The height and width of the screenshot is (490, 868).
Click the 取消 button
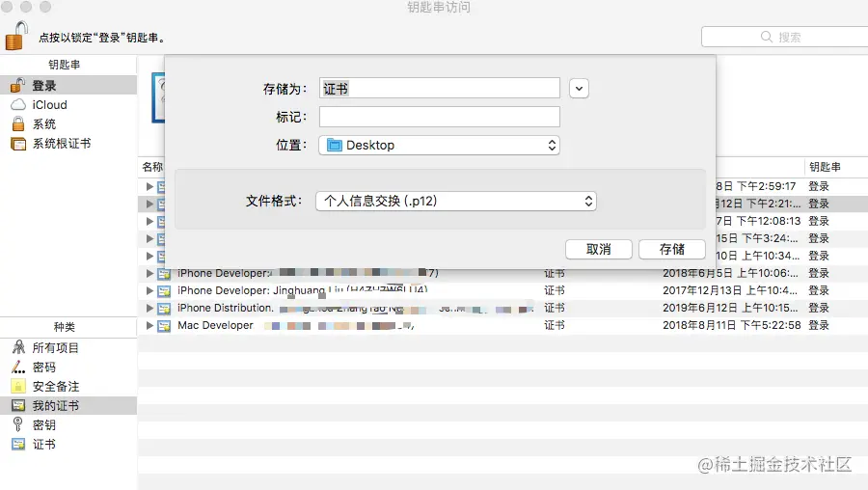[598, 249]
